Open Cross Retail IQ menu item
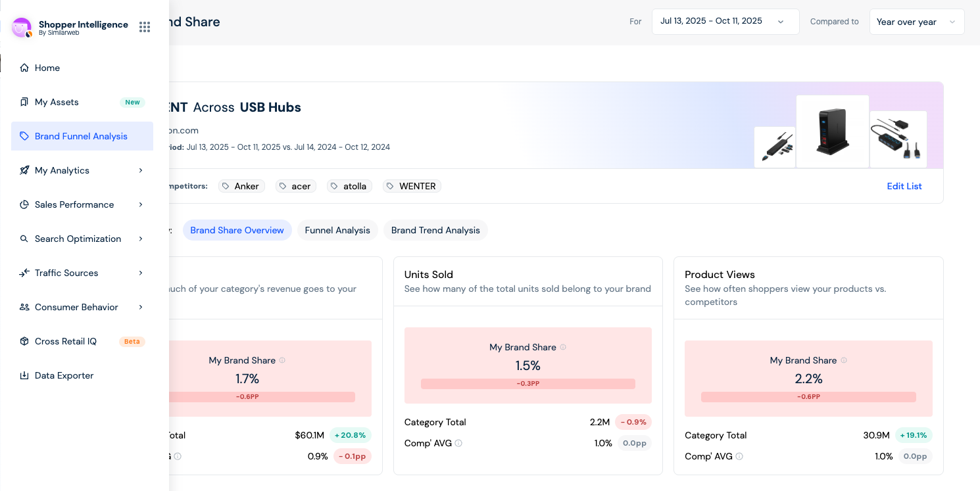980x491 pixels. click(x=82, y=341)
